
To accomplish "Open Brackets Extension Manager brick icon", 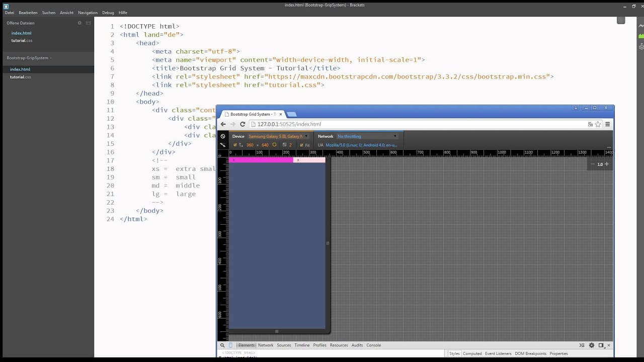I will 641,36.
